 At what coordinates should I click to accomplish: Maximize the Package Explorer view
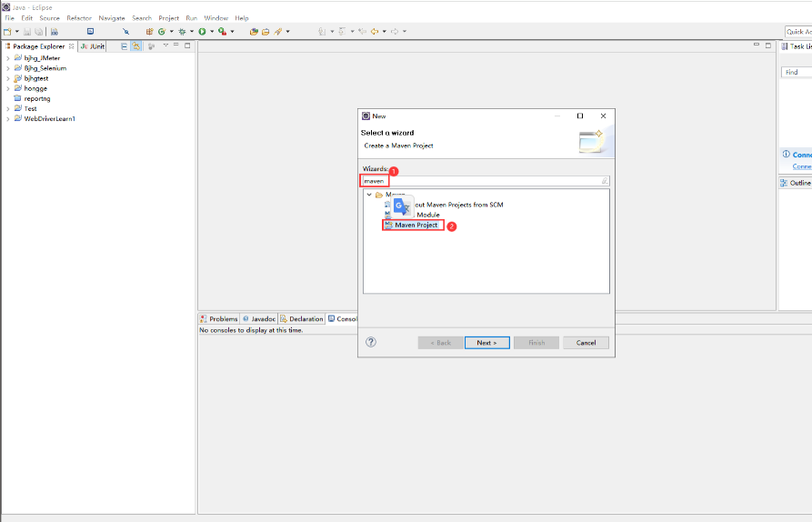pyautogui.click(x=187, y=45)
